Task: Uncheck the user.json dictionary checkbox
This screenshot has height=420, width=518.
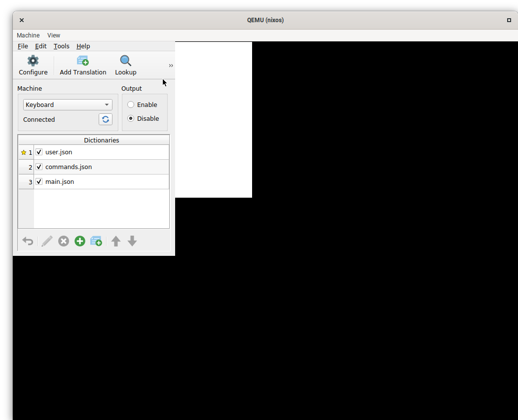Action: click(x=39, y=152)
